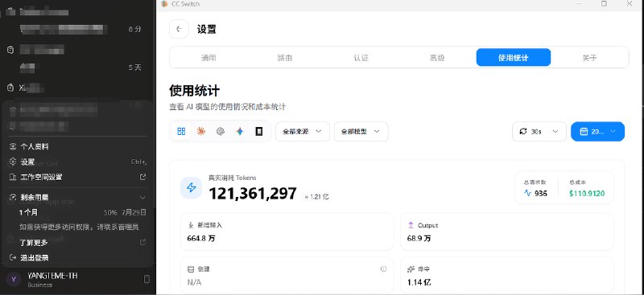Image resolution: width=644 pixels, height=295 pixels.
Task: Click the N/A value in 创建 card
Action: pyautogui.click(x=194, y=282)
